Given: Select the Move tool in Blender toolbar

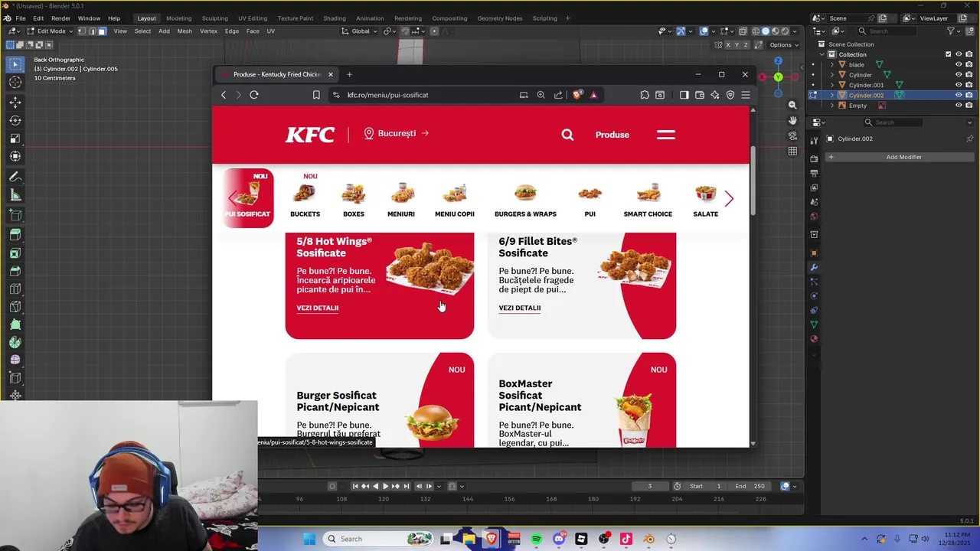Looking at the screenshot, I should point(15,103).
